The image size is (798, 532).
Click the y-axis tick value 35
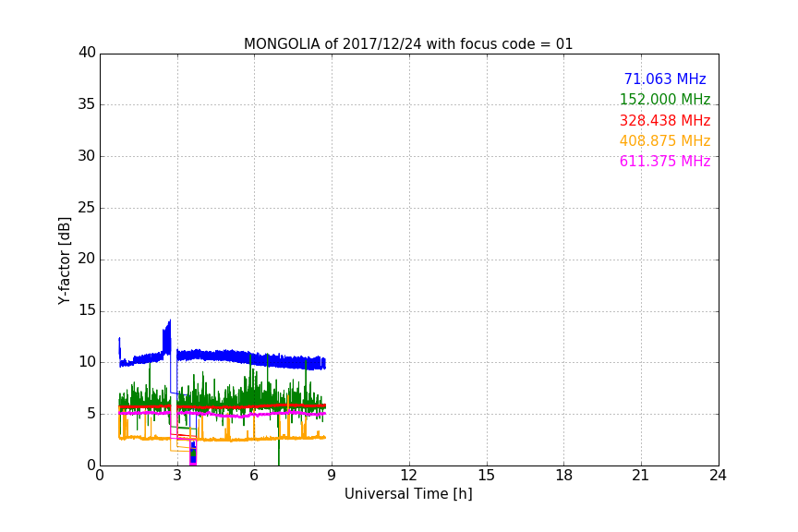pyautogui.click(x=87, y=104)
